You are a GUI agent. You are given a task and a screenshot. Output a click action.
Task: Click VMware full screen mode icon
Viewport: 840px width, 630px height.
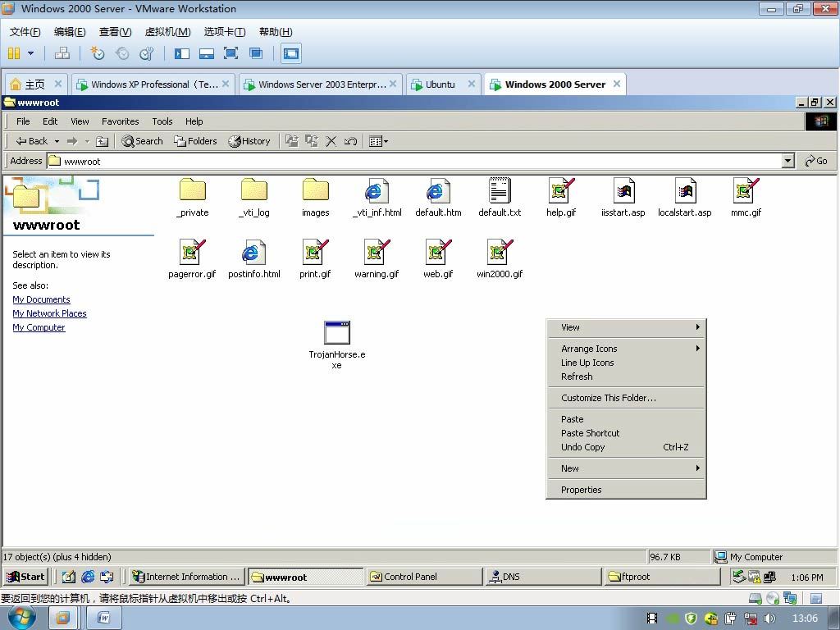(x=231, y=53)
